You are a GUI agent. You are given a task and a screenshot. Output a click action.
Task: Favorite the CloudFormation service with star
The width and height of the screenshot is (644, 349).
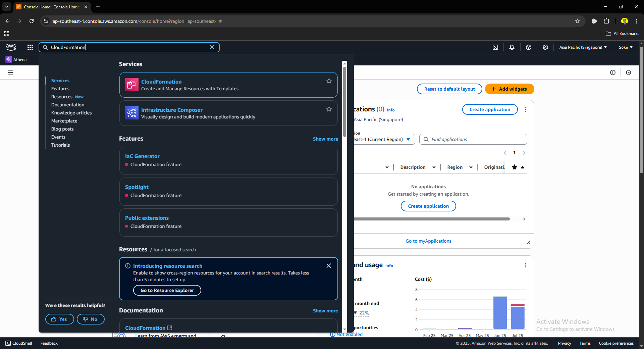[x=329, y=81]
